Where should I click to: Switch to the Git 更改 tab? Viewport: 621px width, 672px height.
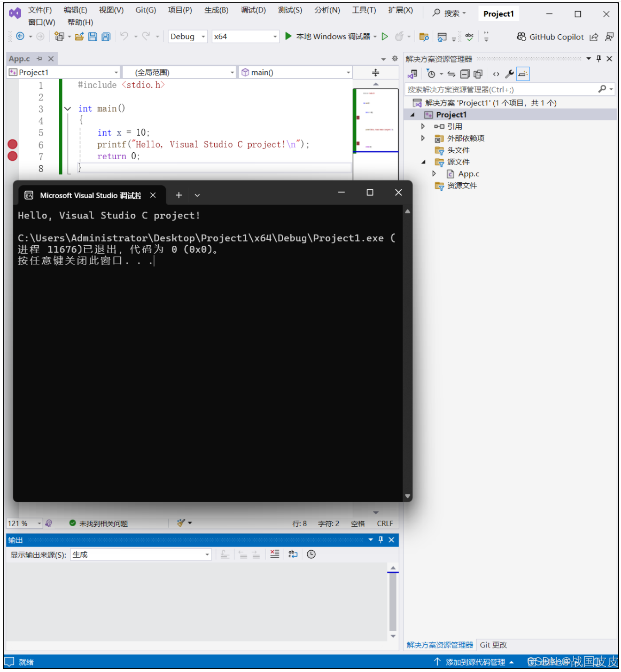(493, 645)
